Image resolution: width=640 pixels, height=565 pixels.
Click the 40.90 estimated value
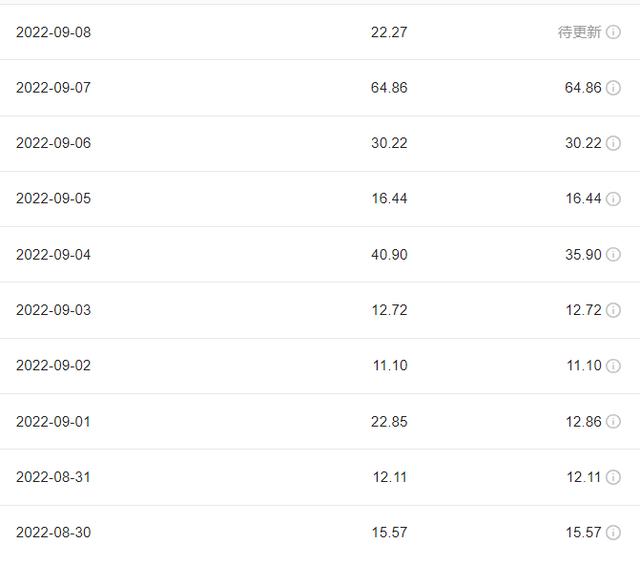pos(389,255)
